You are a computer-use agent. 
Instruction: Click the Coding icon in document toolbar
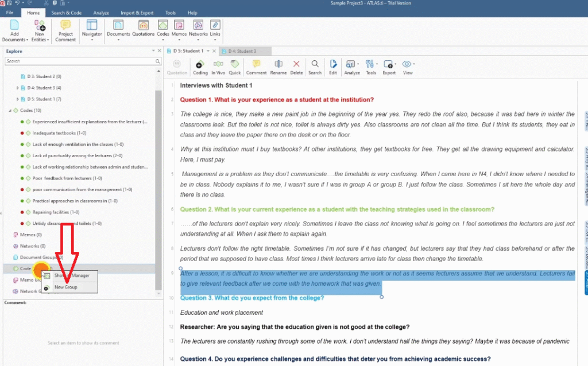pyautogui.click(x=200, y=67)
